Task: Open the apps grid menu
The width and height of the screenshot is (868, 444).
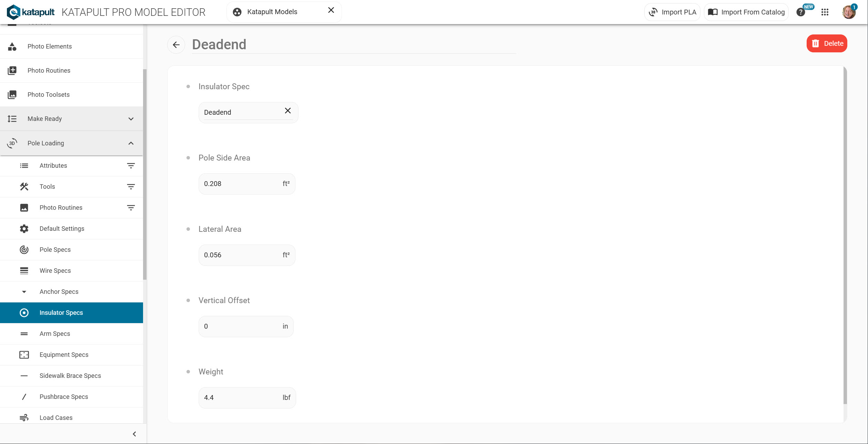Action: click(x=825, y=12)
